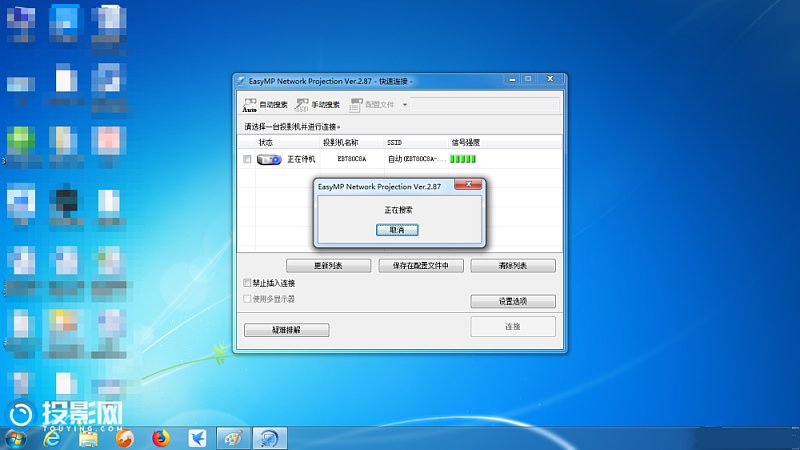The image size is (800, 450).
Task: Close the searching popup dialog
Action: click(x=468, y=185)
